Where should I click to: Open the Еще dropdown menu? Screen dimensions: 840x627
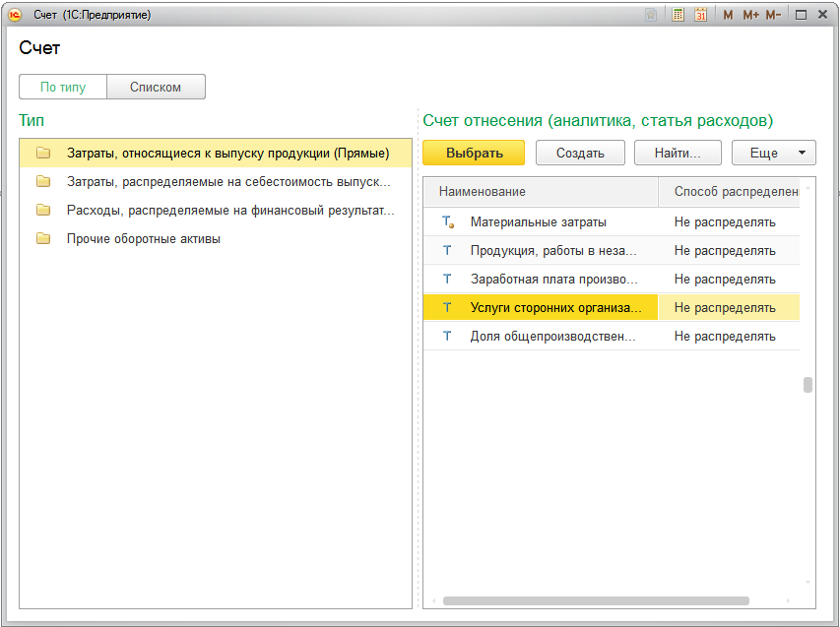tap(773, 153)
